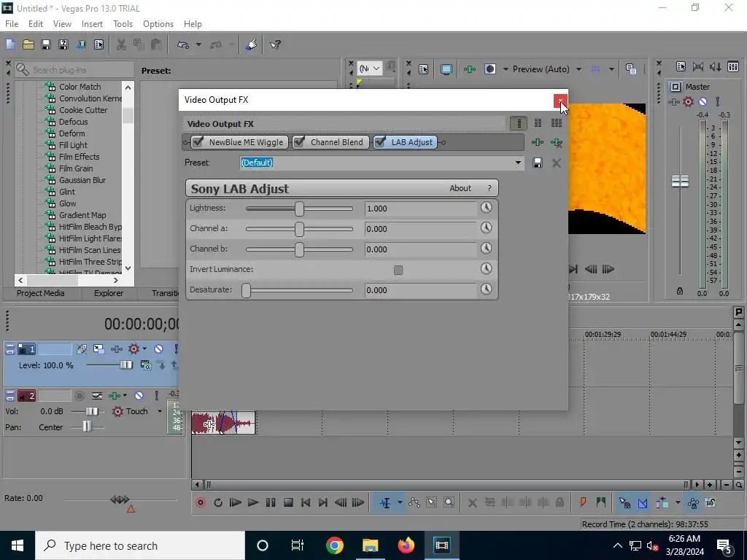The image size is (747, 560).
Task: Open Video Preview split screen view icon
Action: (489, 69)
